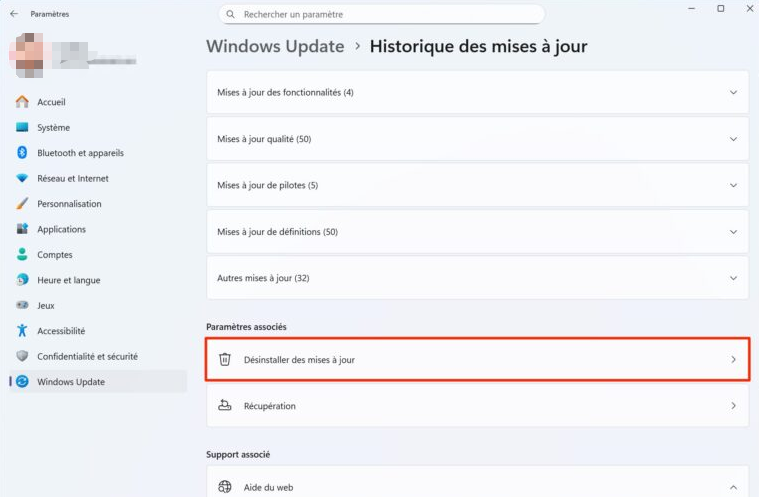
Task: Click the Windows Update sync icon
Action: tap(22, 381)
